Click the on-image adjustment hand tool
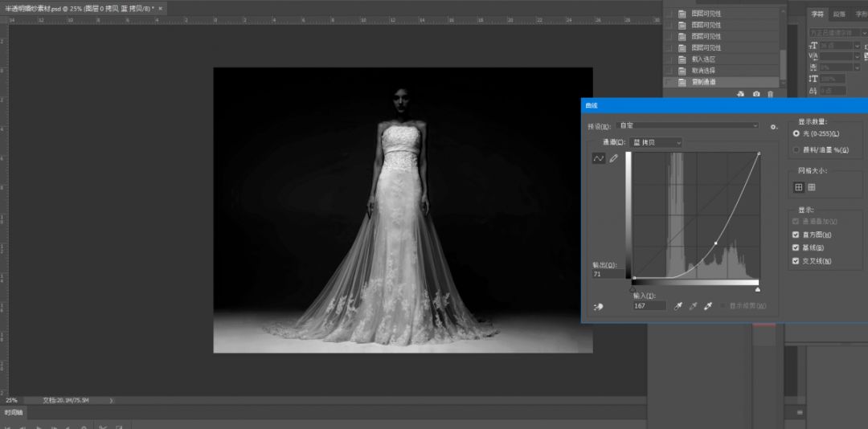Screen dimensions: 868x429 point(598,306)
